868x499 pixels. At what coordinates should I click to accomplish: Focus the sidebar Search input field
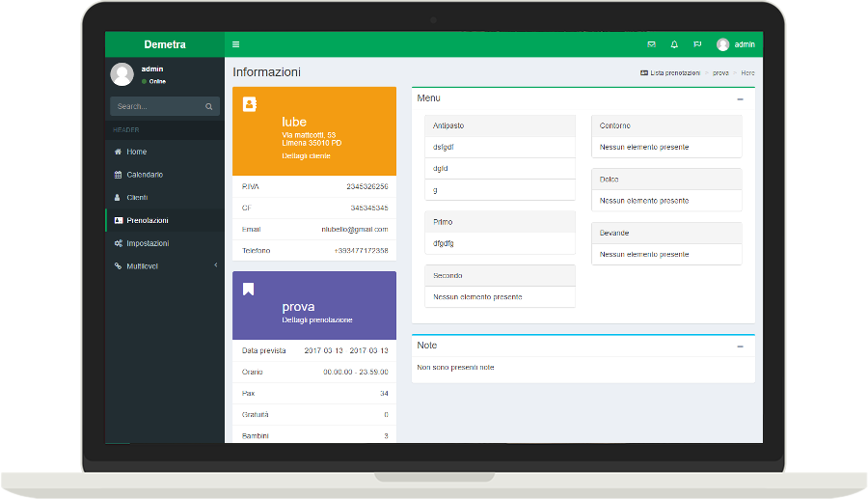156,107
